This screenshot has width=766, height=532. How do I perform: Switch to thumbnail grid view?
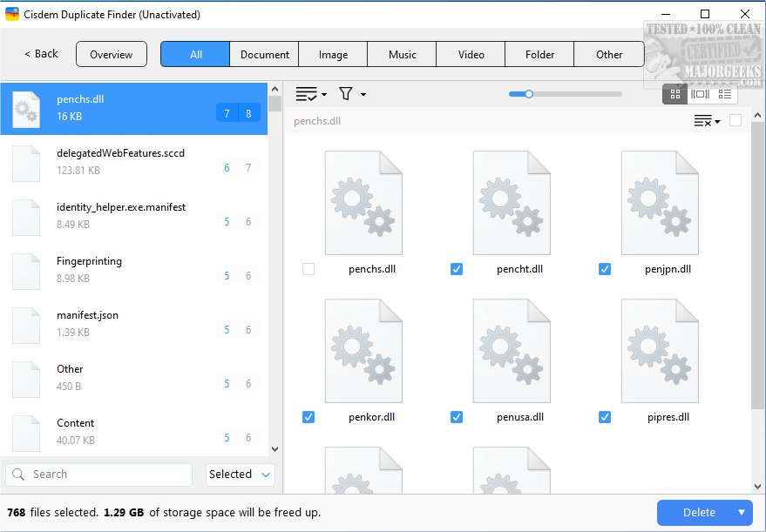click(x=674, y=94)
